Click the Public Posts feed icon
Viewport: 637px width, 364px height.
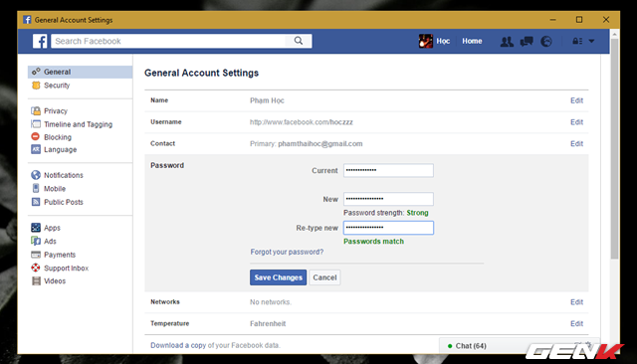pyautogui.click(x=36, y=202)
